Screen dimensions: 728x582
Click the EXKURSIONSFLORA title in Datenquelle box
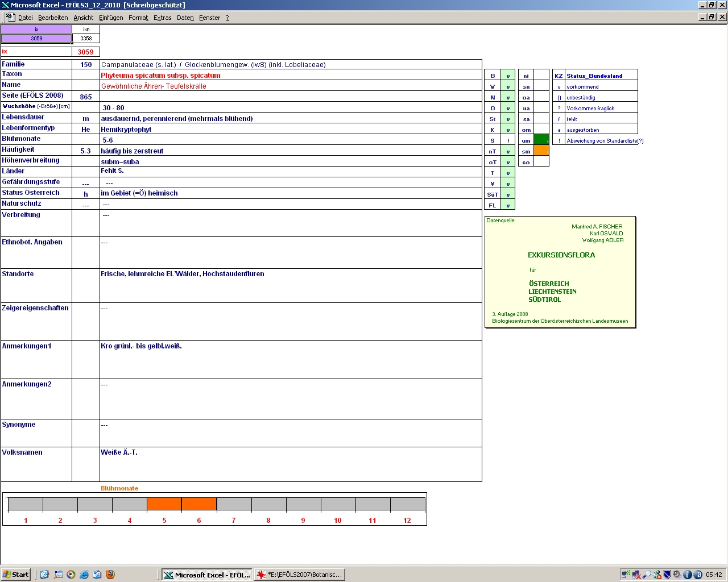tap(561, 255)
